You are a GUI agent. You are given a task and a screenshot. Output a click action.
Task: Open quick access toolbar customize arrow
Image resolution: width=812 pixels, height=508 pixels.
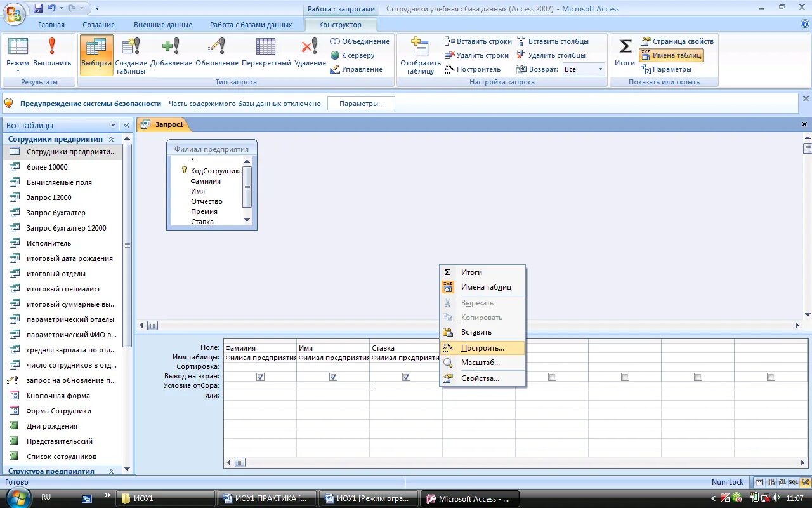97,8
